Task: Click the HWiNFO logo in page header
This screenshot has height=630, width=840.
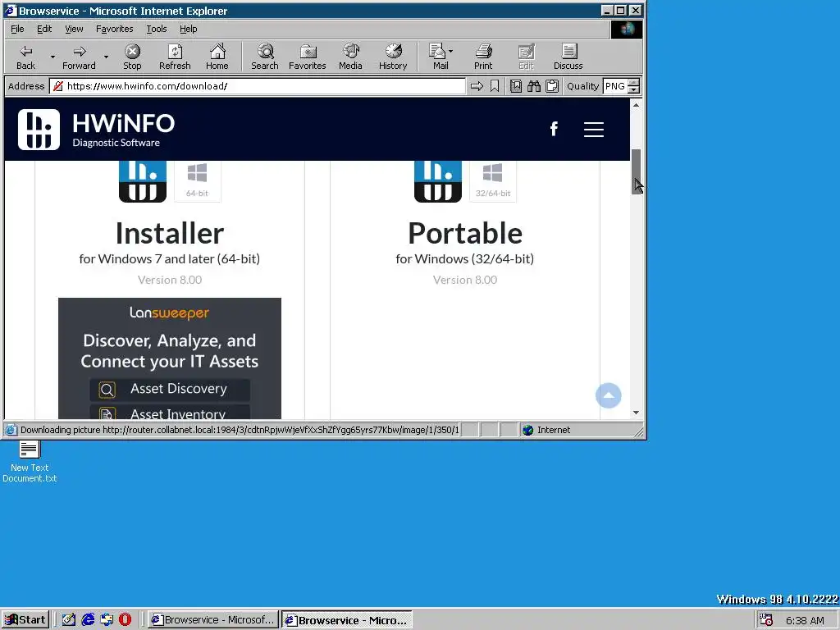Action: coord(97,129)
